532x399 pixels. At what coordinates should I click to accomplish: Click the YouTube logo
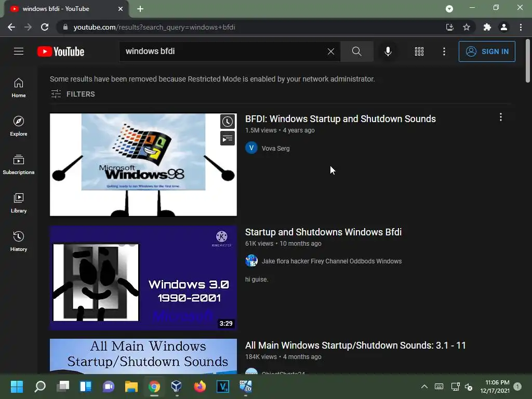(x=61, y=51)
